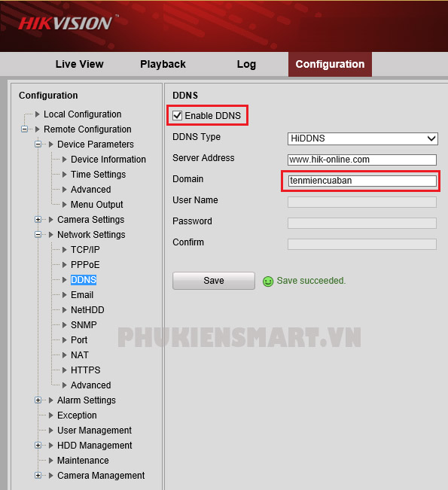Select Camera Settings tree item
448x490 pixels.
(90, 220)
